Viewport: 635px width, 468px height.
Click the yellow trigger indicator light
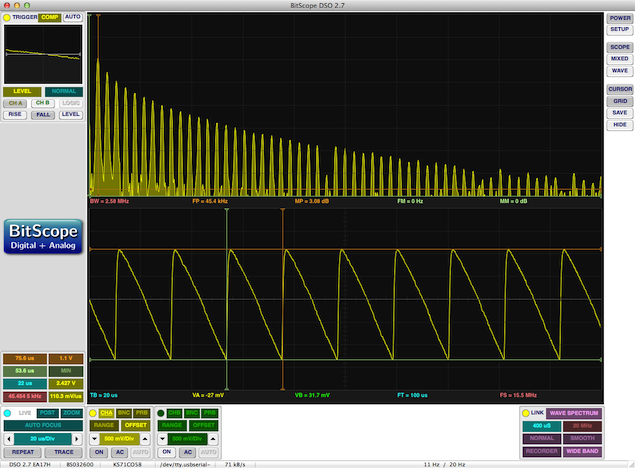[x=8, y=17]
